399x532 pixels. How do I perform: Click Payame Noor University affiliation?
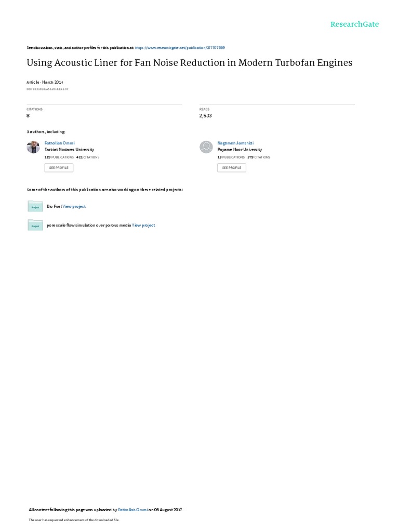[240, 150]
